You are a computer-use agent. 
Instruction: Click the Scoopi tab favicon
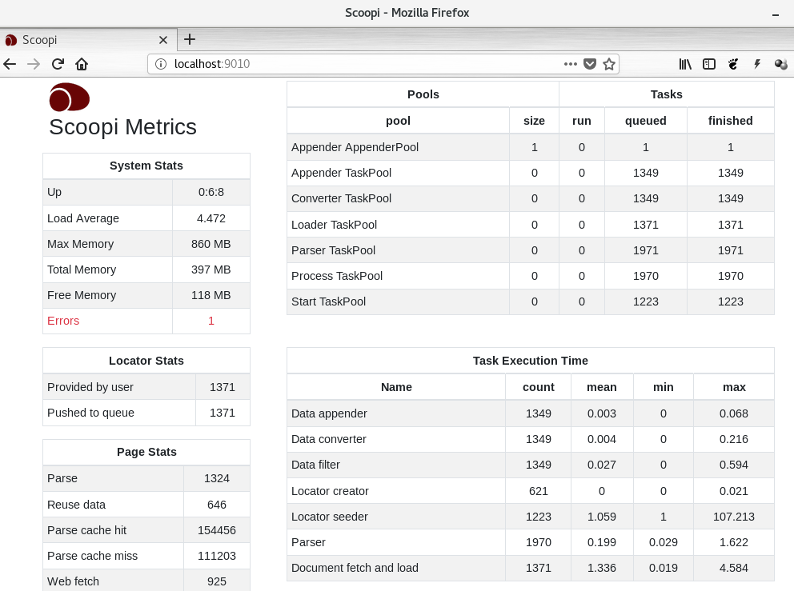coord(11,40)
